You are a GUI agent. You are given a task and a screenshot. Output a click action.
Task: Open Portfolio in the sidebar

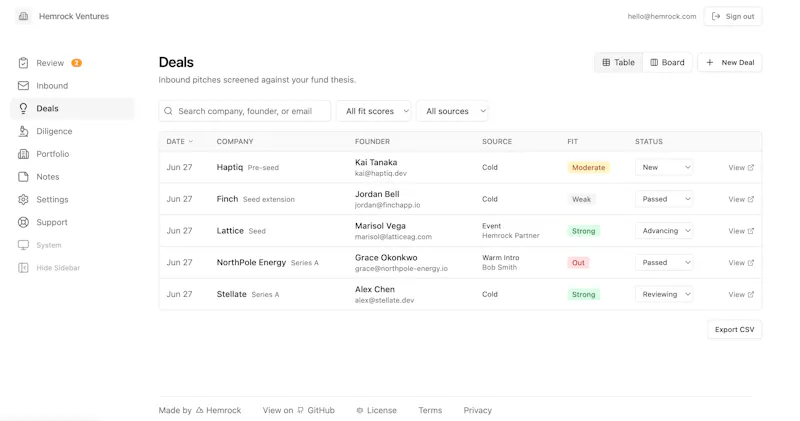pyautogui.click(x=72, y=154)
